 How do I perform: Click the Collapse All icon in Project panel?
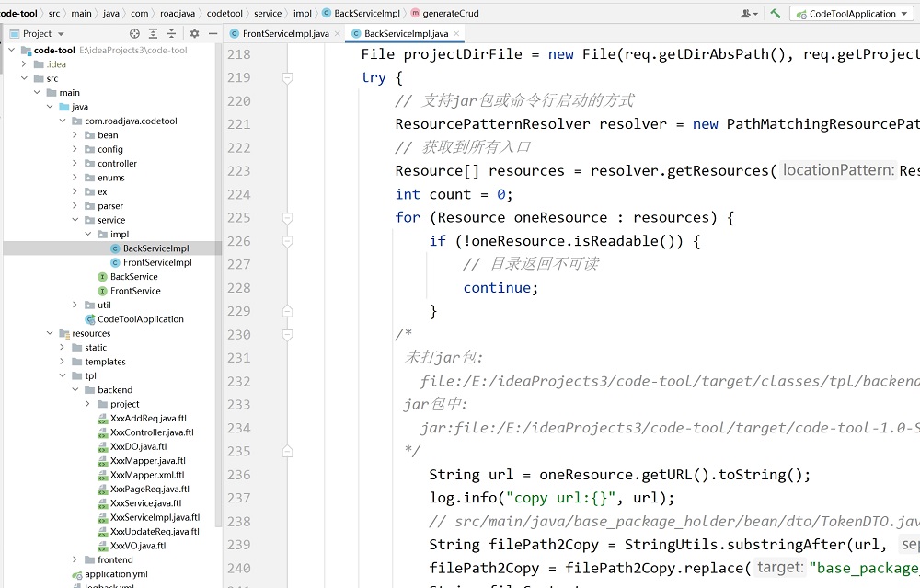click(171, 33)
